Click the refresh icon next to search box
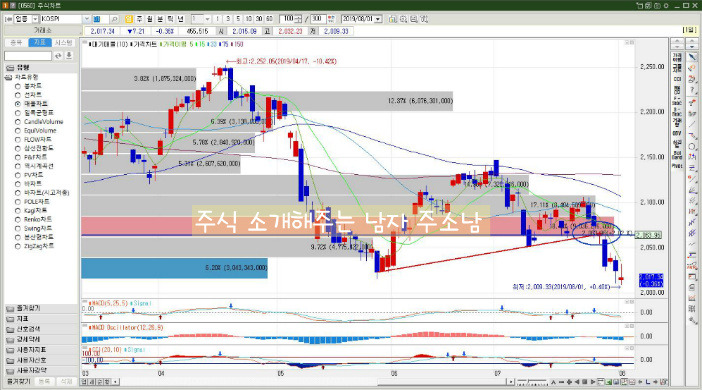Screen dimensions: 702x390 [x=58, y=56]
